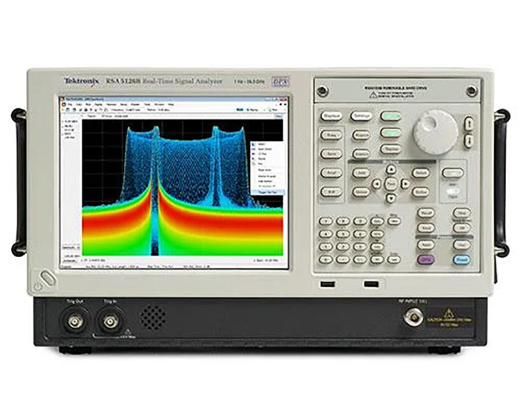Push the Save key below Recall
Screen dimensions: 521x420
[426, 228]
